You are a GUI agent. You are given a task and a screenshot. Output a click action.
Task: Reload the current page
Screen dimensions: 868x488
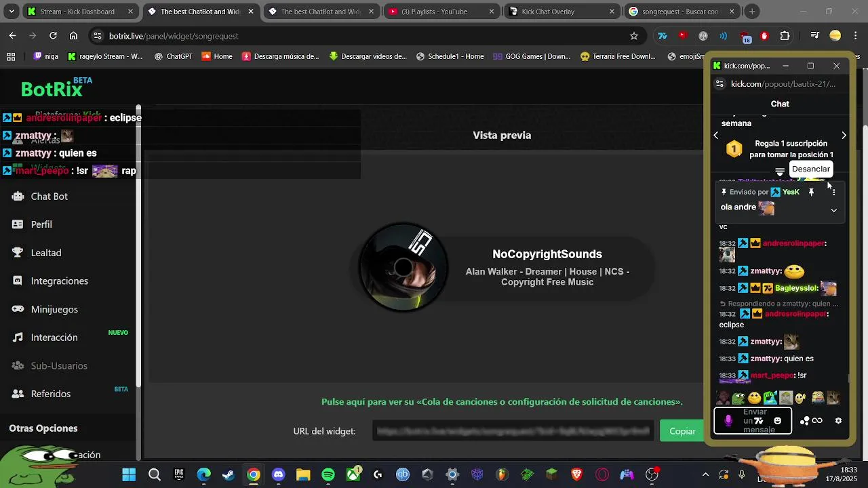click(x=53, y=36)
